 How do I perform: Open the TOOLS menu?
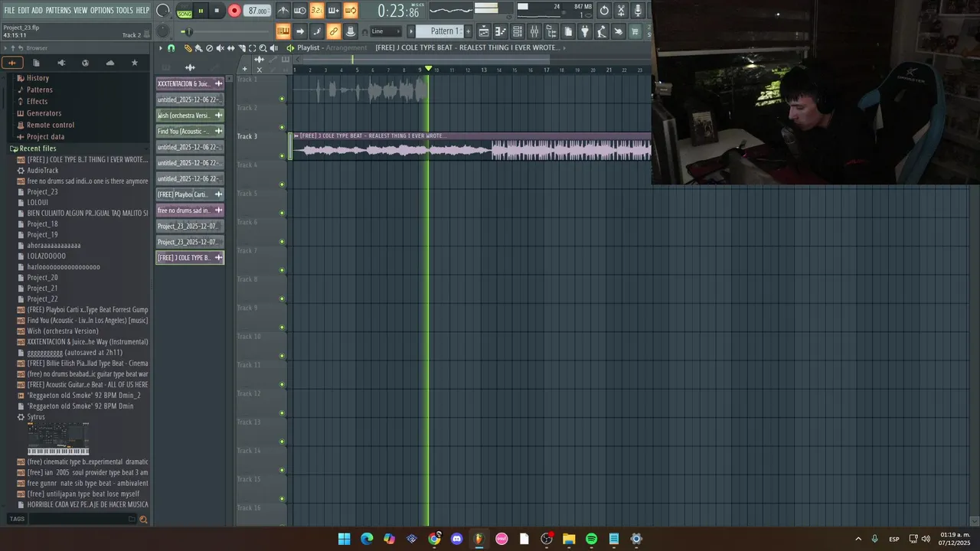click(x=125, y=10)
